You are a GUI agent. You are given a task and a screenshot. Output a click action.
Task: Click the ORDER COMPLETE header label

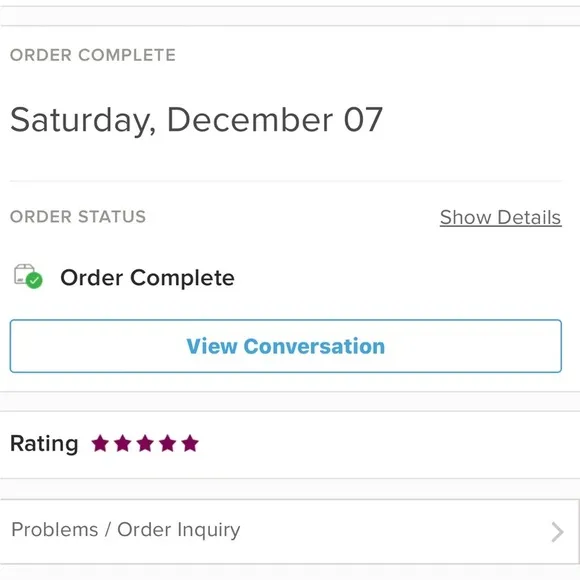(x=93, y=55)
